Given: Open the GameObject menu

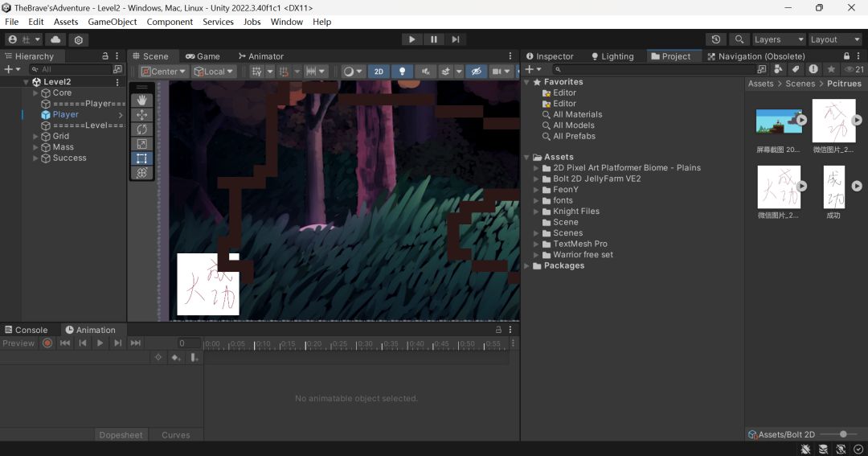Looking at the screenshot, I should point(113,22).
